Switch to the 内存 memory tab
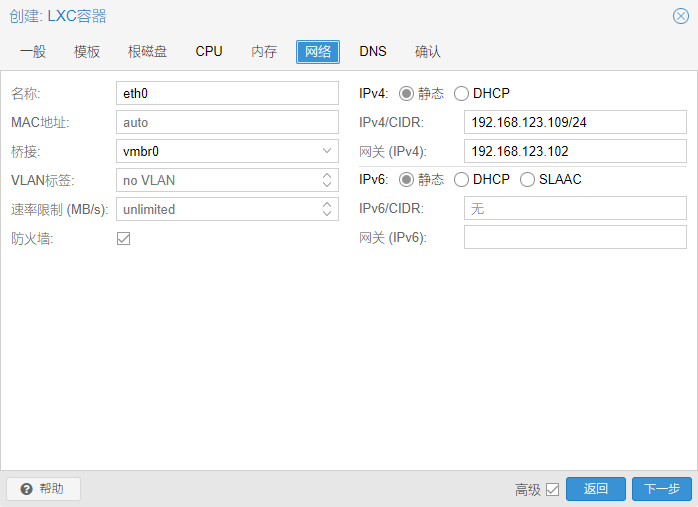 264,52
